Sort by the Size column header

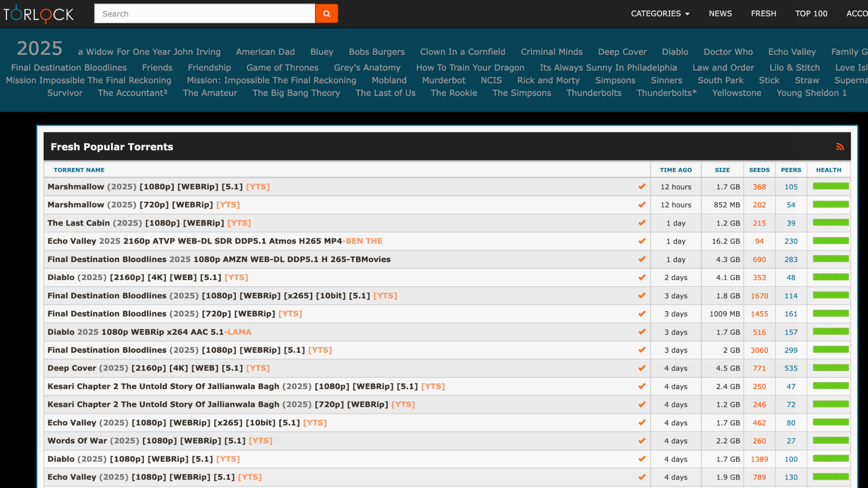click(722, 170)
